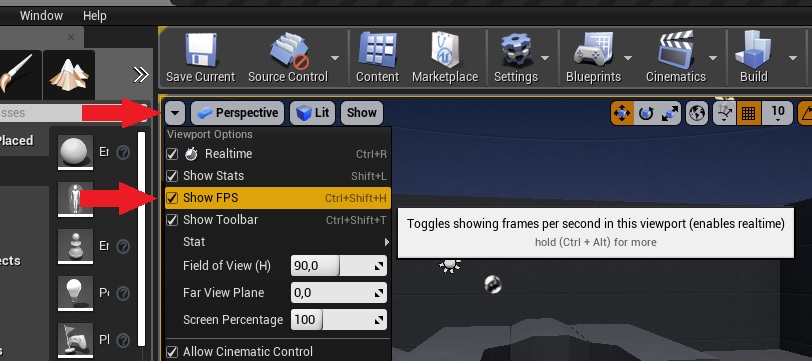Adjust the Field of View slider
Image resolution: width=812 pixels, height=361 pixels.
coord(339,266)
